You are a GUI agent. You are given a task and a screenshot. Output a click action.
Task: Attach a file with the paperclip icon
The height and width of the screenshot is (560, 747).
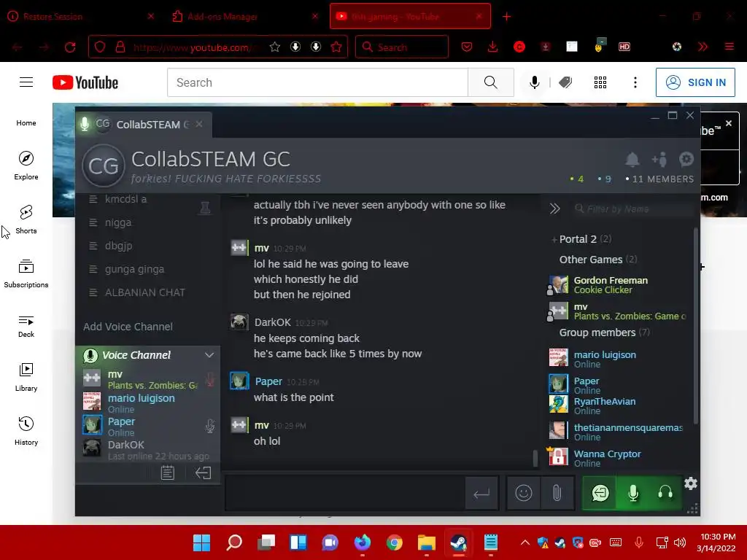557,493
